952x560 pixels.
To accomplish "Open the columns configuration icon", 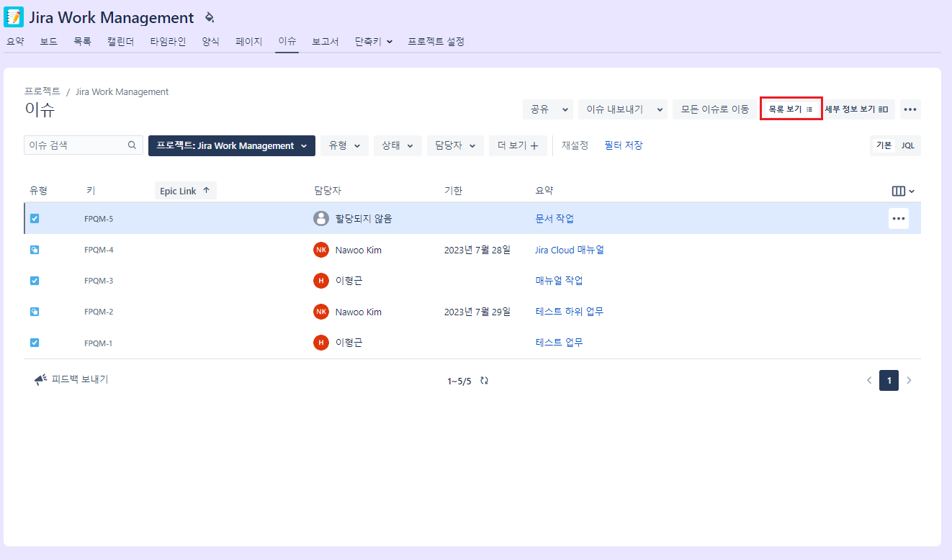I will tap(902, 191).
